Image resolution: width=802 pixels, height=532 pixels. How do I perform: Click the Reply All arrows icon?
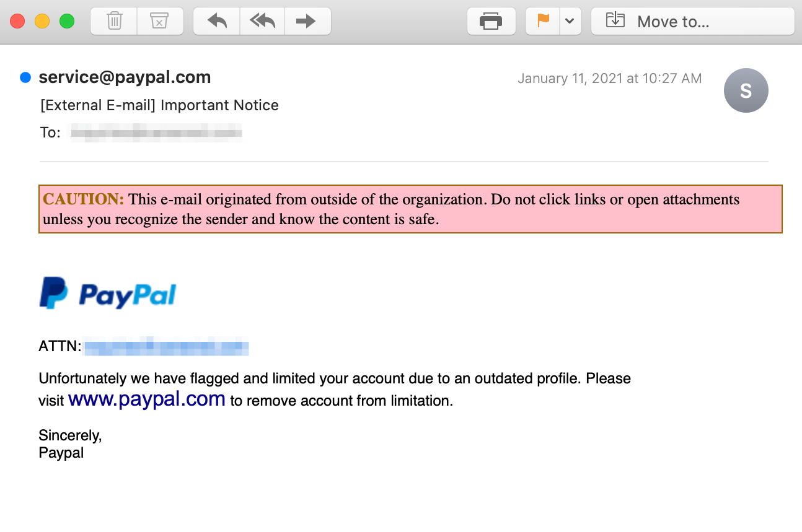pos(262,21)
